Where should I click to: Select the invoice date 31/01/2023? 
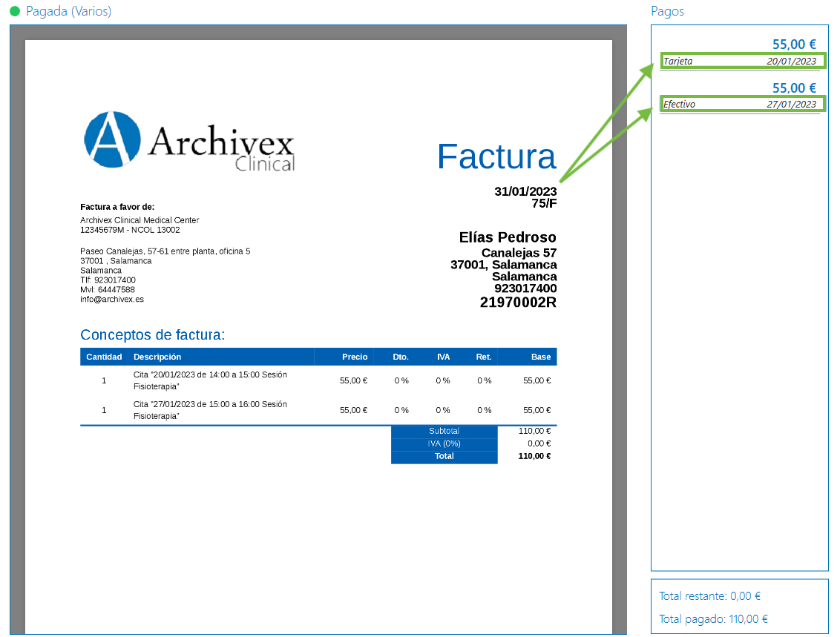525,191
